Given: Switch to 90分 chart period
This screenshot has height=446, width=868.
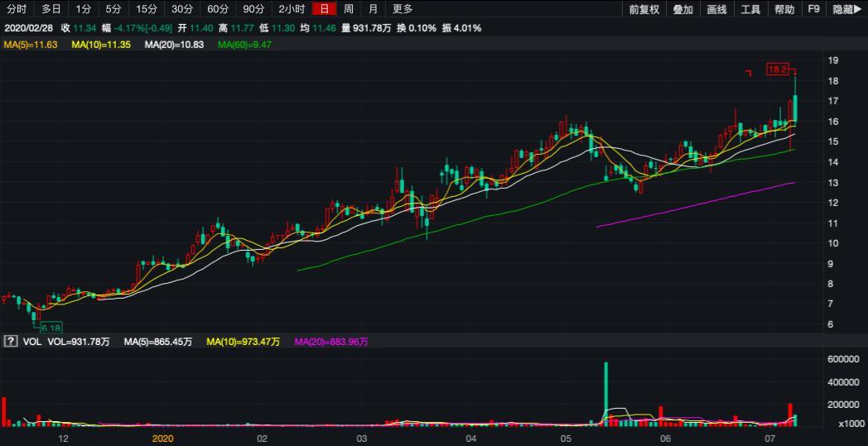Looking at the screenshot, I should pyautogui.click(x=253, y=9).
